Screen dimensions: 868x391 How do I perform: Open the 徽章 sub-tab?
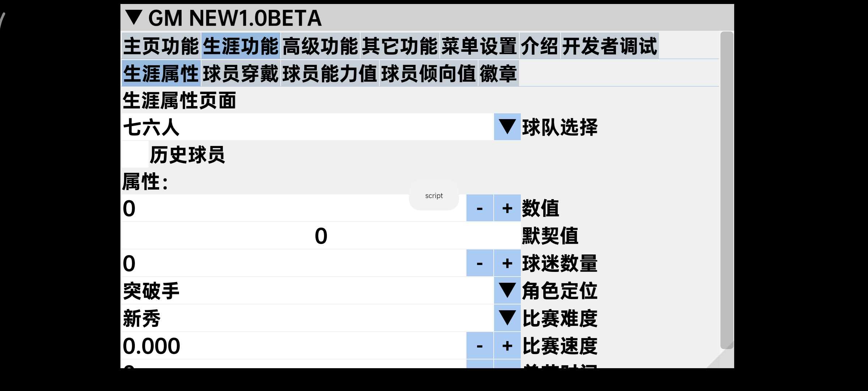tap(498, 73)
